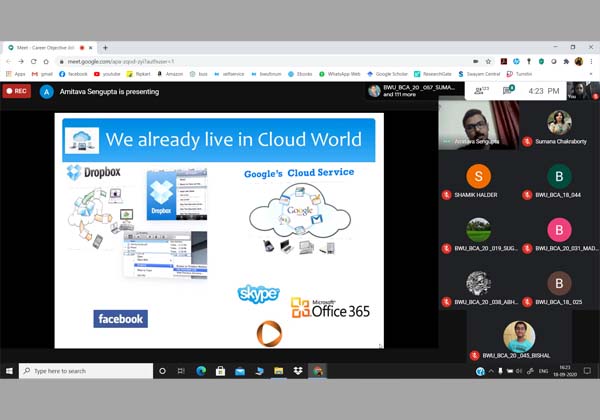Open Dropbox from the taskbar
The height and width of the screenshot is (420, 600).
(x=298, y=371)
